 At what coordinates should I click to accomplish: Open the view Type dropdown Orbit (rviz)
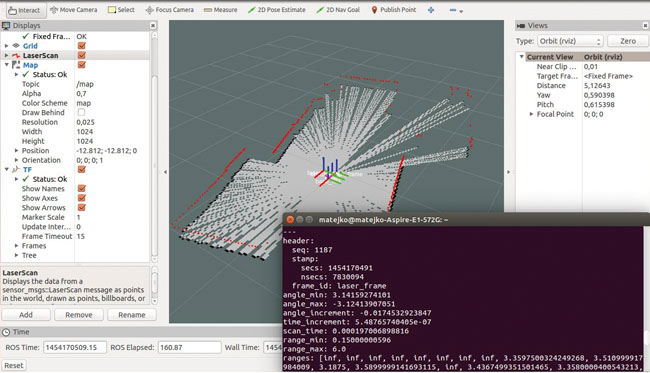pos(570,41)
